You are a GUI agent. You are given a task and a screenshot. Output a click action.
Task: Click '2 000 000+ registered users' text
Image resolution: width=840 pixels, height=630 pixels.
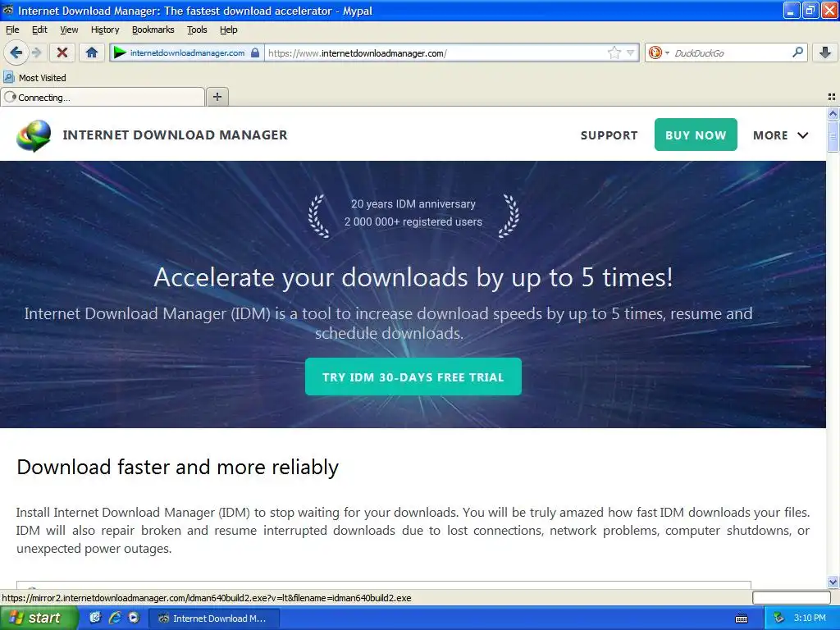[413, 221]
